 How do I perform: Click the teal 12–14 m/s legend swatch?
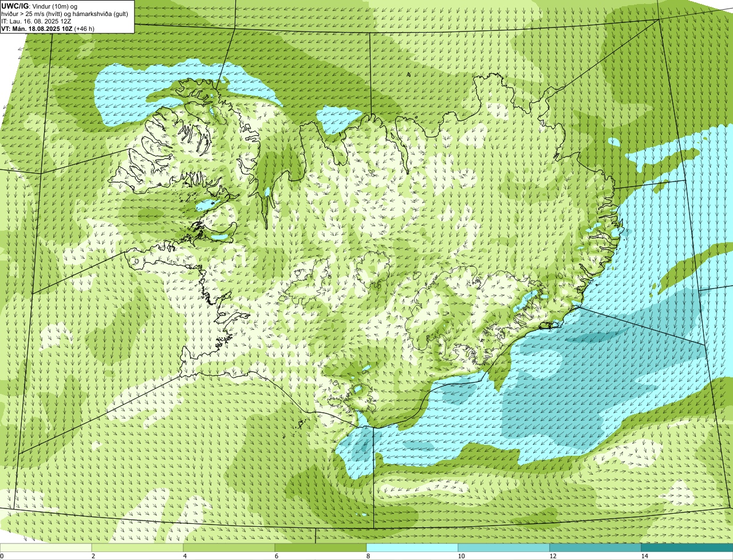pos(596,547)
